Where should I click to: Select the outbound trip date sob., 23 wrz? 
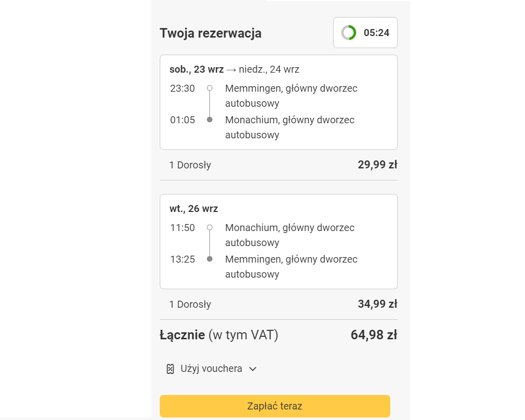pyautogui.click(x=196, y=69)
